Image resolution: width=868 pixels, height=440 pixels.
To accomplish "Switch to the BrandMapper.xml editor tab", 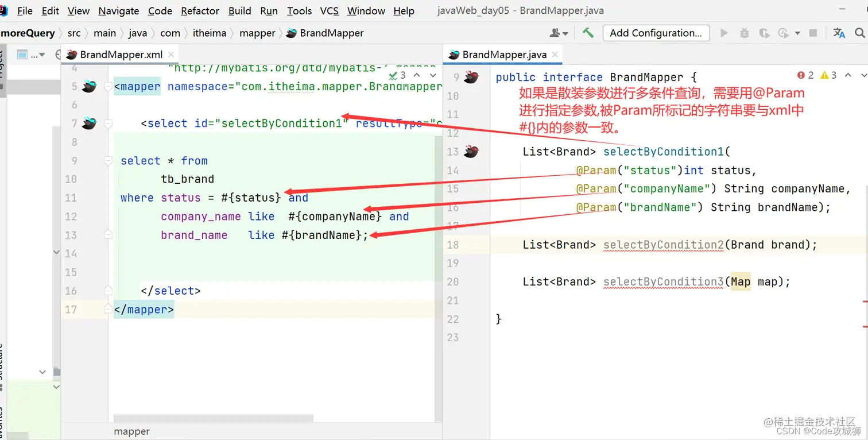I will [x=121, y=55].
